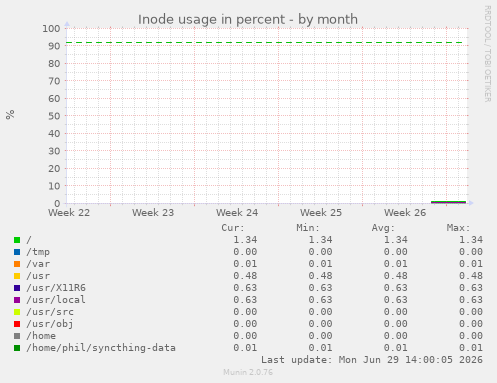Viewport: 497px width, 383px height.
Task: Click the Last update timestamp text
Action: (x=372, y=360)
